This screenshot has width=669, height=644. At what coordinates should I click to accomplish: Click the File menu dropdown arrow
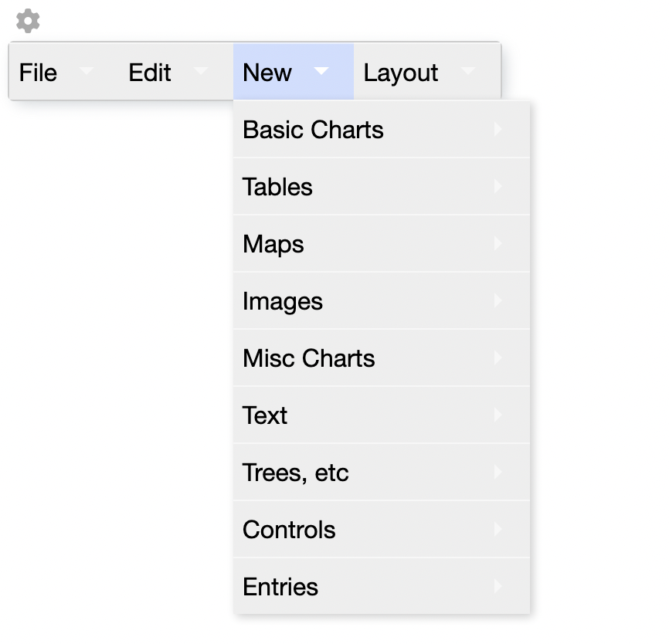[x=87, y=71]
